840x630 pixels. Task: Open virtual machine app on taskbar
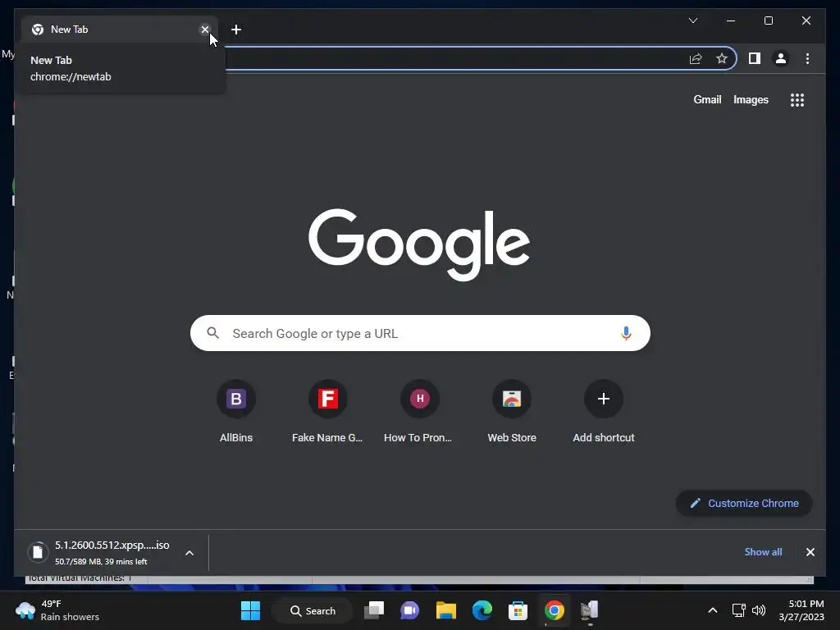coord(589,610)
